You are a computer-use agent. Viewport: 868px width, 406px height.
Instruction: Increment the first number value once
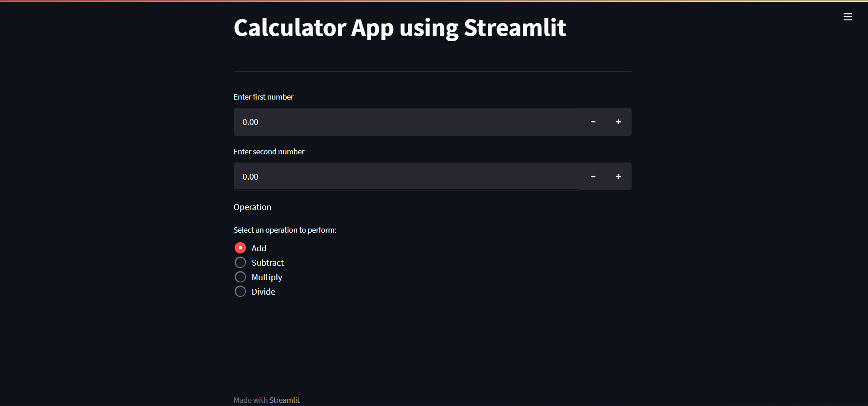pyautogui.click(x=618, y=122)
